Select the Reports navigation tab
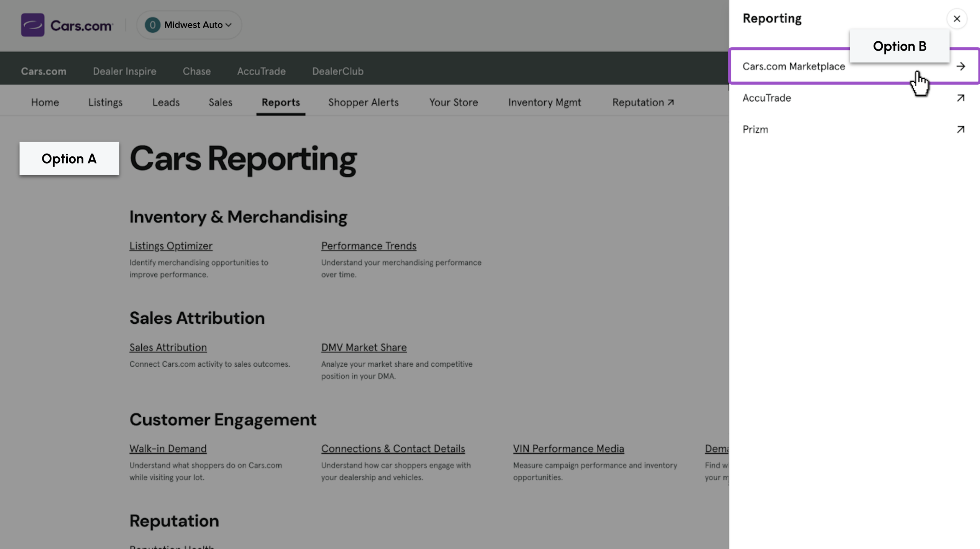The width and height of the screenshot is (980, 549). 281,102
